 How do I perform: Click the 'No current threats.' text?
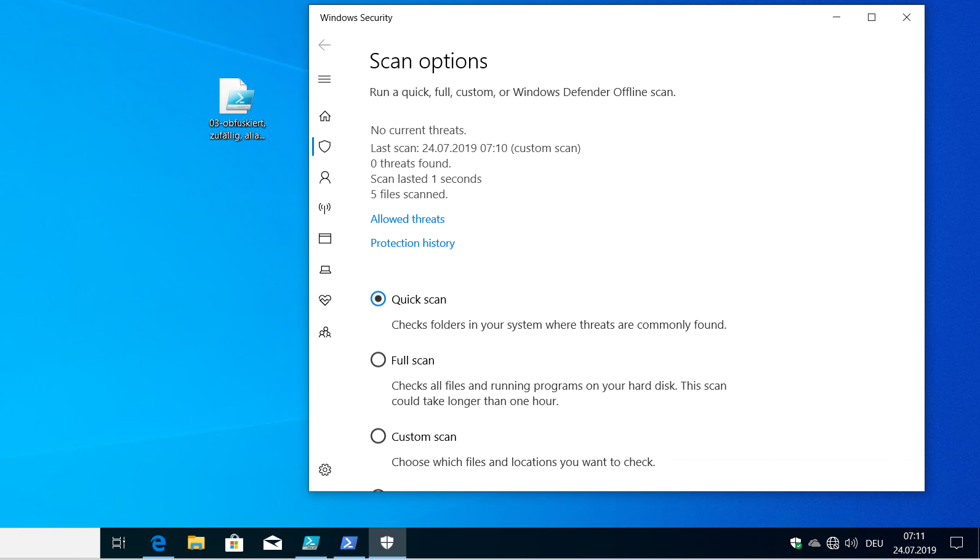[x=419, y=131]
